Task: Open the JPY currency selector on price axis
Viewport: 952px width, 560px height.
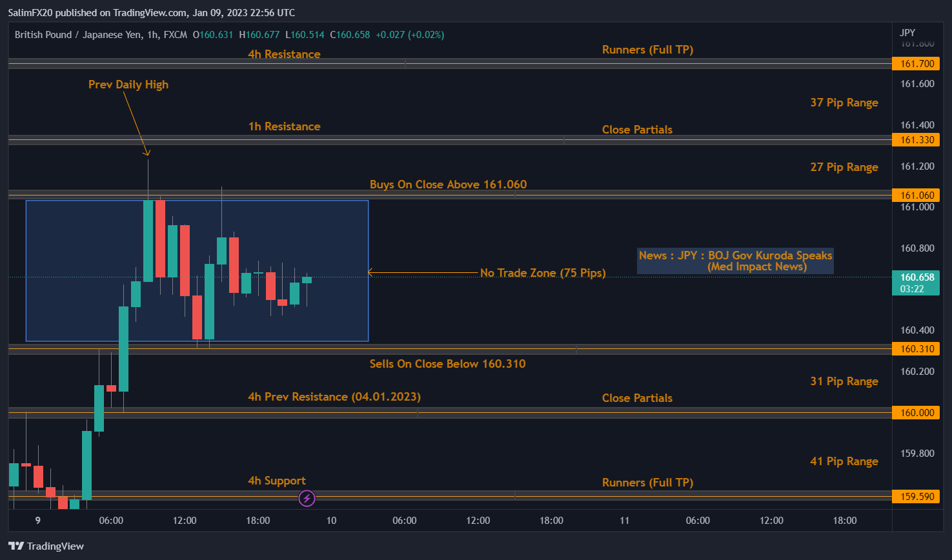Action: pos(907,32)
